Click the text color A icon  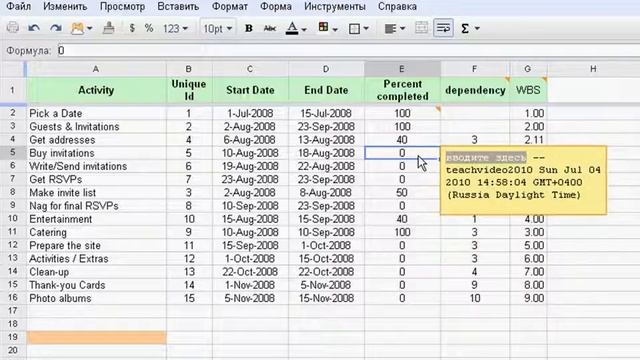tap(292, 28)
